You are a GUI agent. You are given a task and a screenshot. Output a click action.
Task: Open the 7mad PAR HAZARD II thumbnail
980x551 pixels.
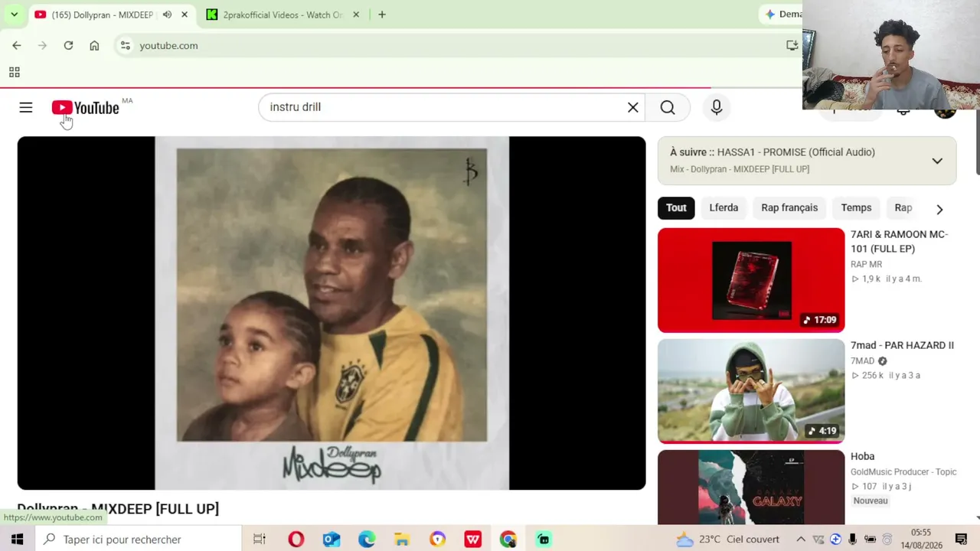click(751, 391)
